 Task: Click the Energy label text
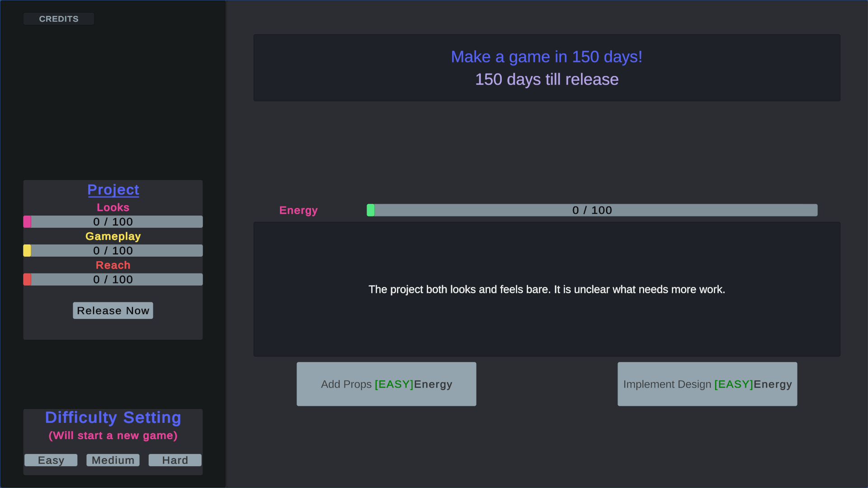[298, 210]
